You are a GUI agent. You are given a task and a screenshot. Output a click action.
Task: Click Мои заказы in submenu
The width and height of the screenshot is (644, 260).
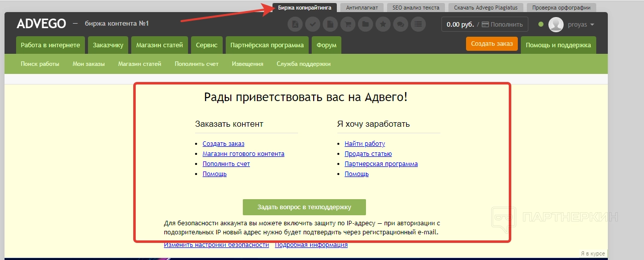[x=89, y=64]
